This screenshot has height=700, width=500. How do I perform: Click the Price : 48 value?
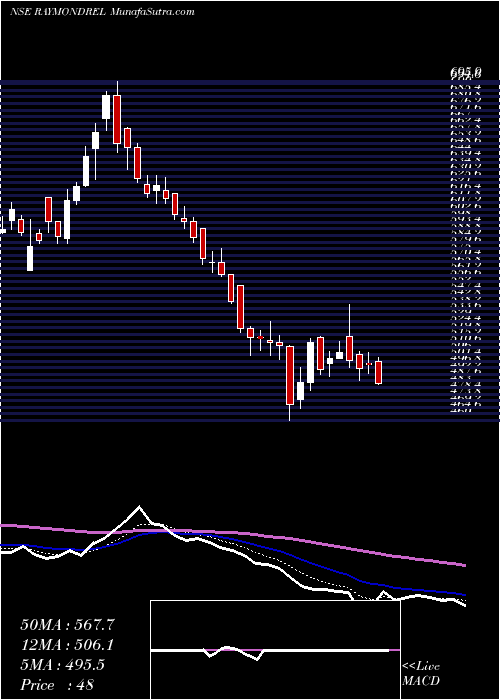pos(57,684)
